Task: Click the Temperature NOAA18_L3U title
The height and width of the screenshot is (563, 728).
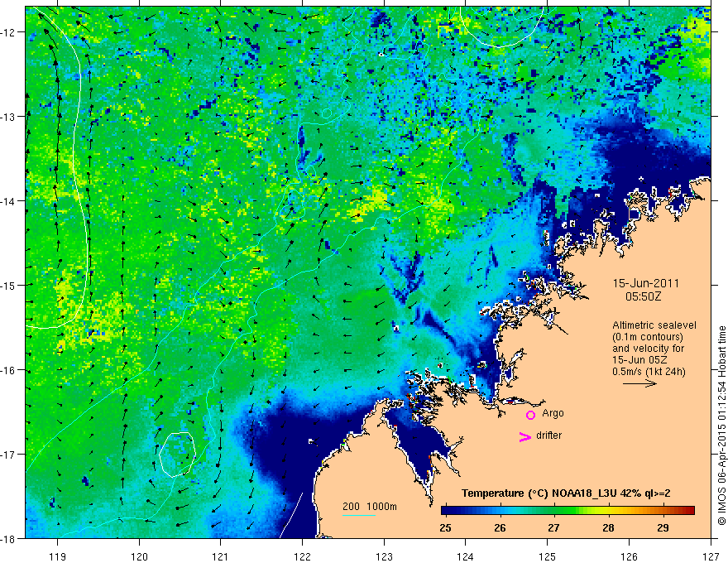Action: [x=566, y=493]
